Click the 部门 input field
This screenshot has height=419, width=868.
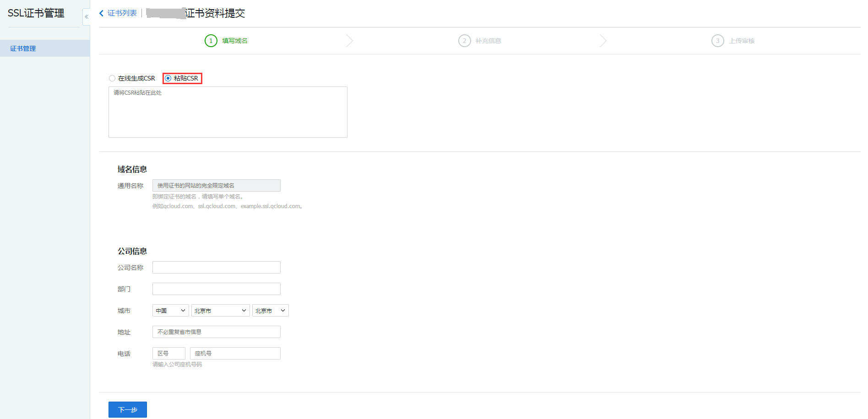coord(216,289)
